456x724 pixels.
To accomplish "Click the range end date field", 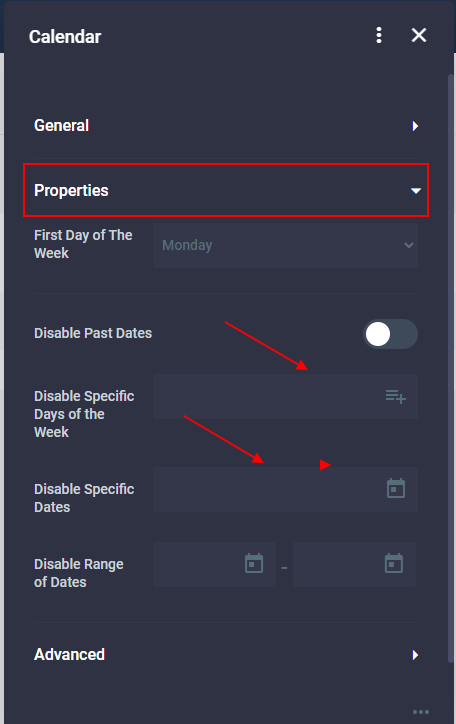I will 354,564.
